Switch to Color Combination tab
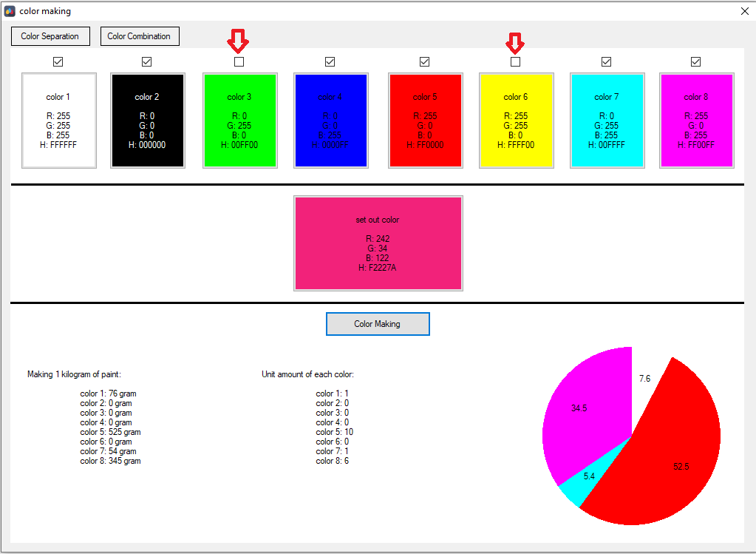 tap(139, 36)
